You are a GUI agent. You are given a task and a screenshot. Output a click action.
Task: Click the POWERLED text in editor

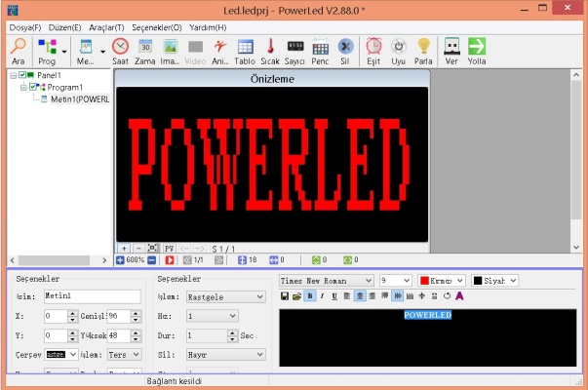coord(427,315)
